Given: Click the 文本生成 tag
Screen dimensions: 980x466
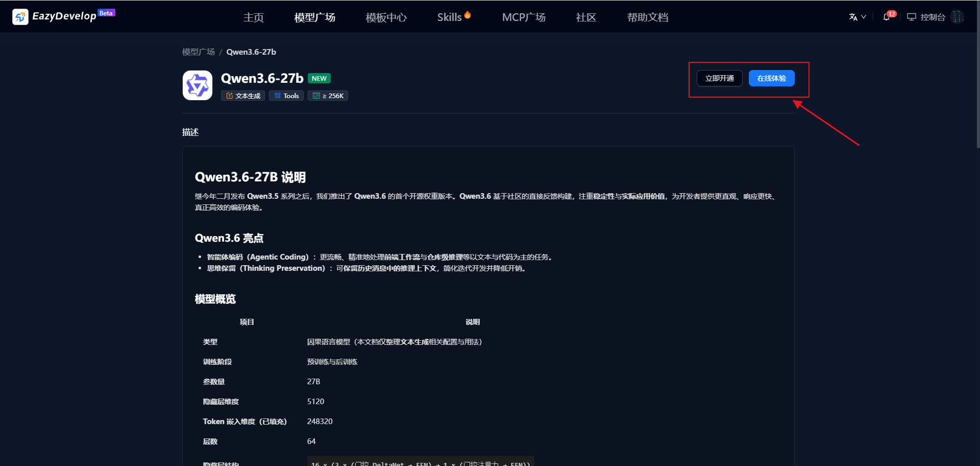Looking at the screenshot, I should 243,96.
